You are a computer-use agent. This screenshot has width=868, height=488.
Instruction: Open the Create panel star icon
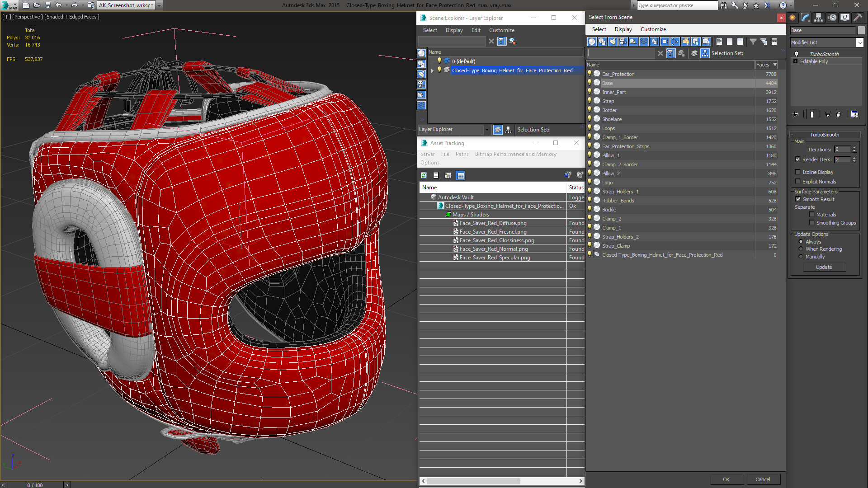click(793, 18)
